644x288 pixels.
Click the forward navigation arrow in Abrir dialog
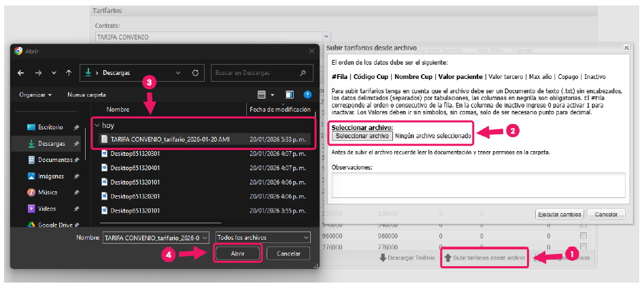[x=38, y=73]
